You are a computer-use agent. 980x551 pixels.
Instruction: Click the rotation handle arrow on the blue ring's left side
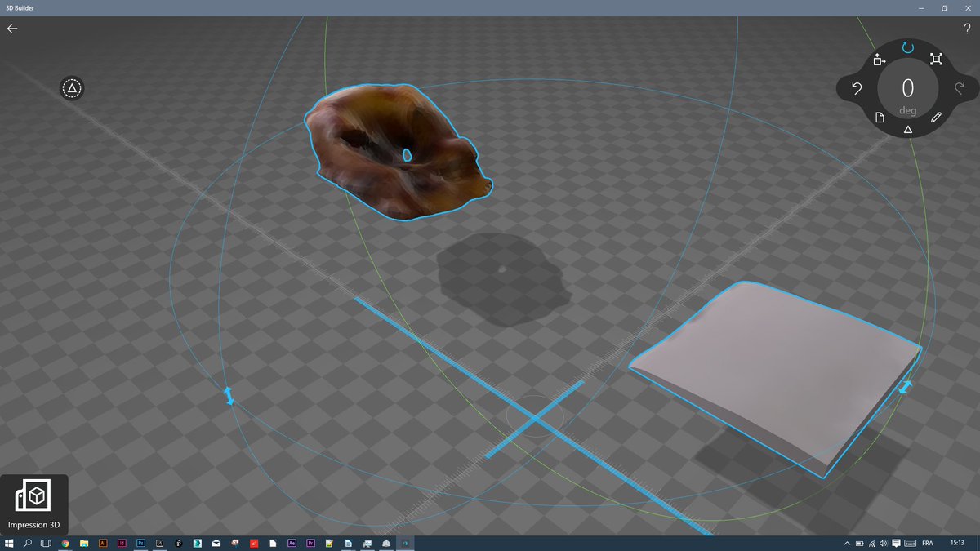(x=229, y=396)
